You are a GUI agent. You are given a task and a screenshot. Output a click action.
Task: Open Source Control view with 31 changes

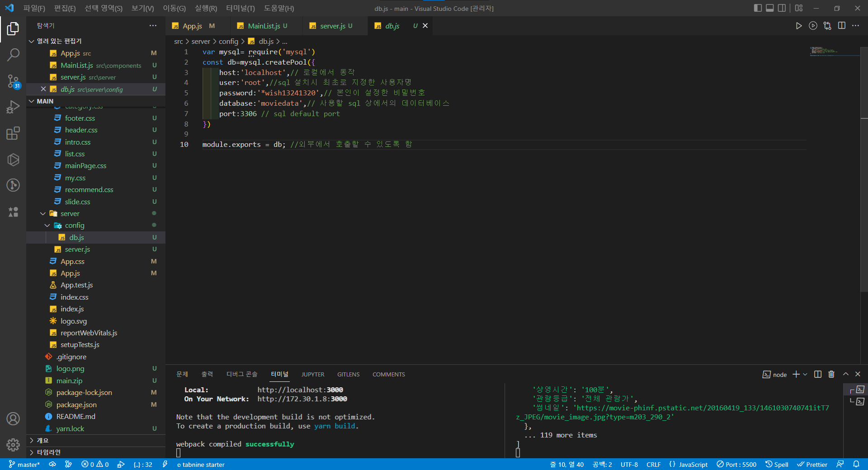(13, 81)
